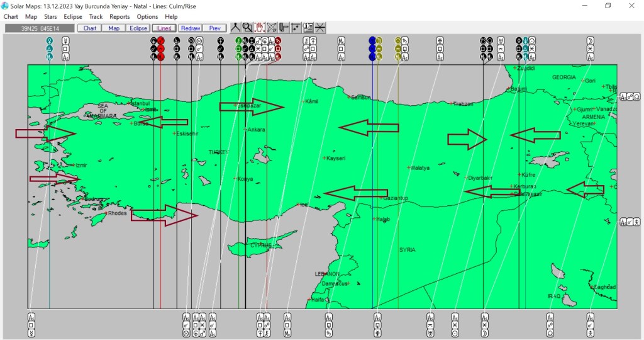
Task: Select the dividers (compass) tool icon
Action: (x=236, y=28)
